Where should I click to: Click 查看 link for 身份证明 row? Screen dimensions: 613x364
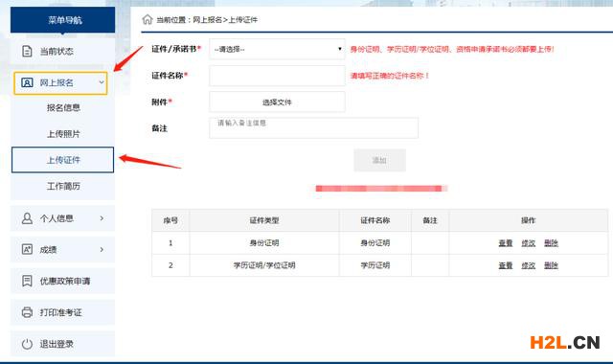pos(505,242)
